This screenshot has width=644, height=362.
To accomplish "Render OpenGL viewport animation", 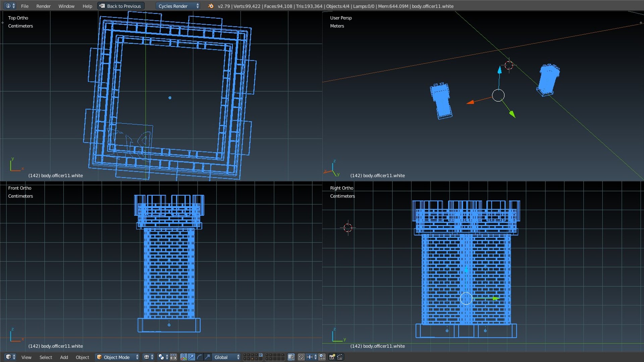I will coord(340,357).
